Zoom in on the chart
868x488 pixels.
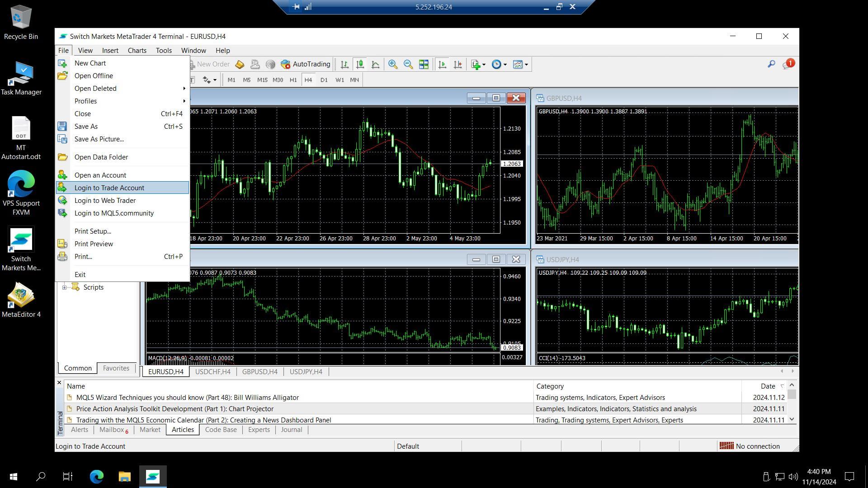[392, 64]
